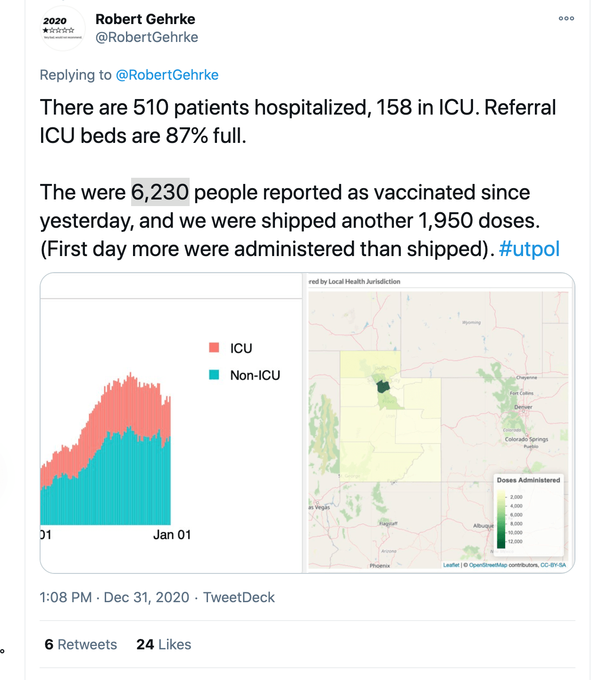This screenshot has width=616, height=680.
Task: Click the CC-BY-SA license link
Action: [x=553, y=565]
